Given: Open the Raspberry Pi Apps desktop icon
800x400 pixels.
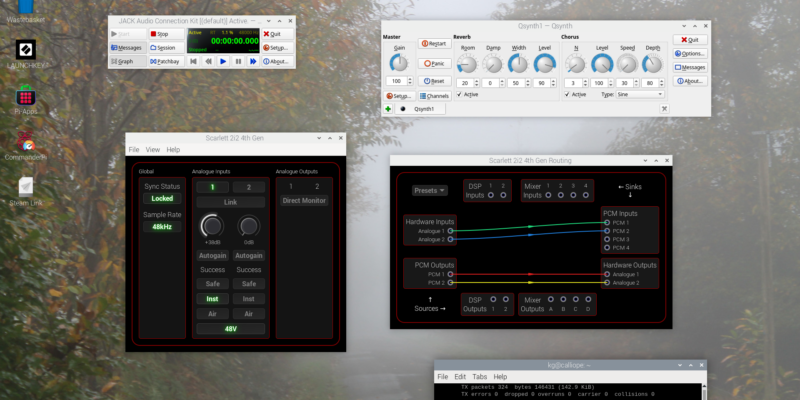Looking at the screenshot, I should 26,97.
